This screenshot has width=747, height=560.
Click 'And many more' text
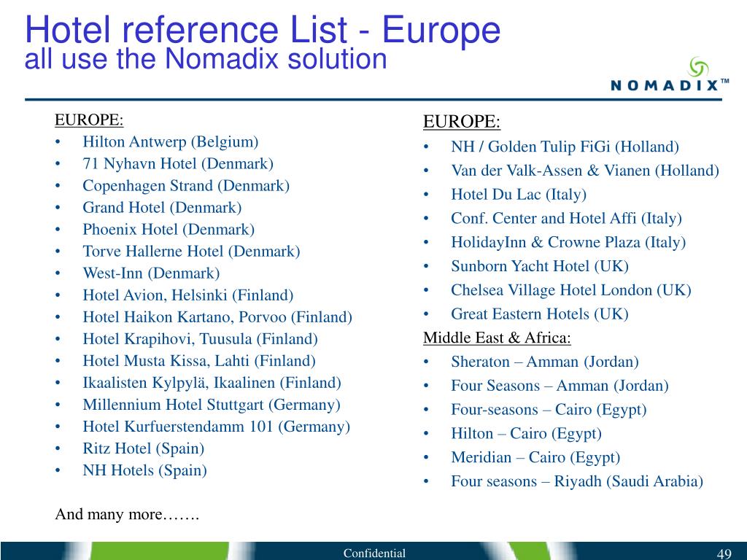click(127, 514)
